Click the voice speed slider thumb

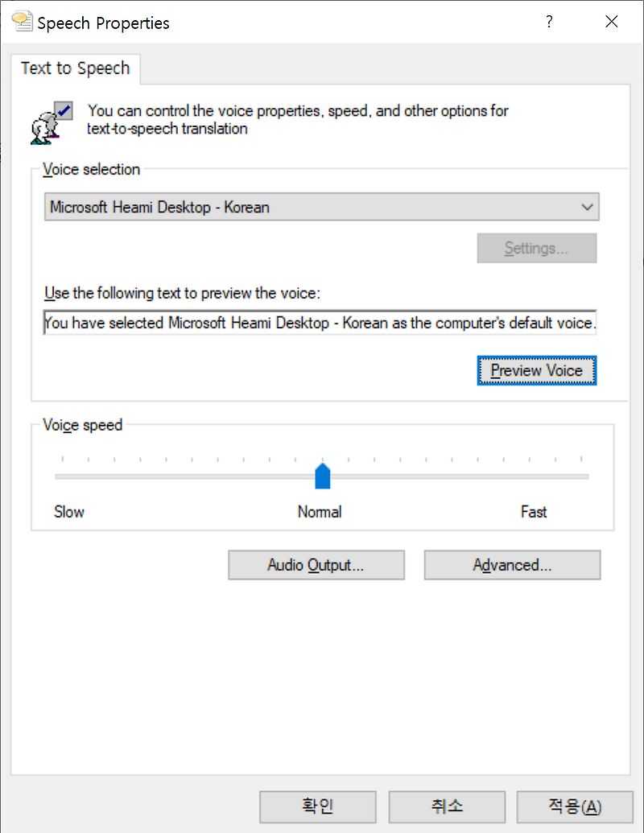coord(323,476)
